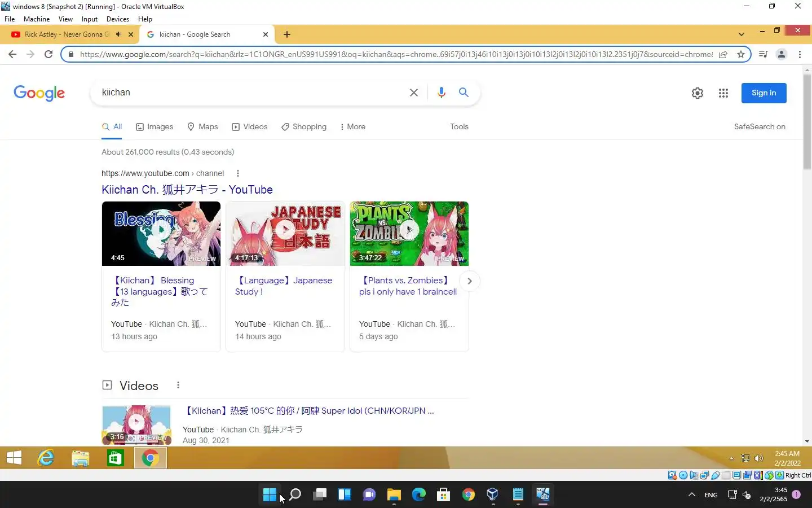
Task: Close the kiichan Google Search tab
Action: [266, 34]
